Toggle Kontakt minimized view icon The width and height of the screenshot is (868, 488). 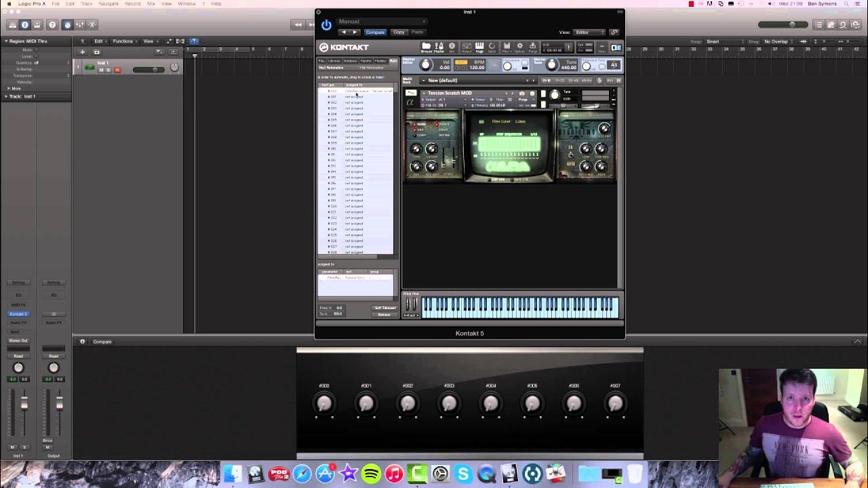[x=601, y=47]
